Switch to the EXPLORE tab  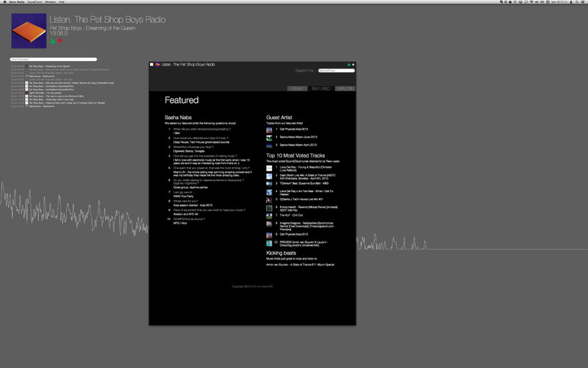coord(345,88)
